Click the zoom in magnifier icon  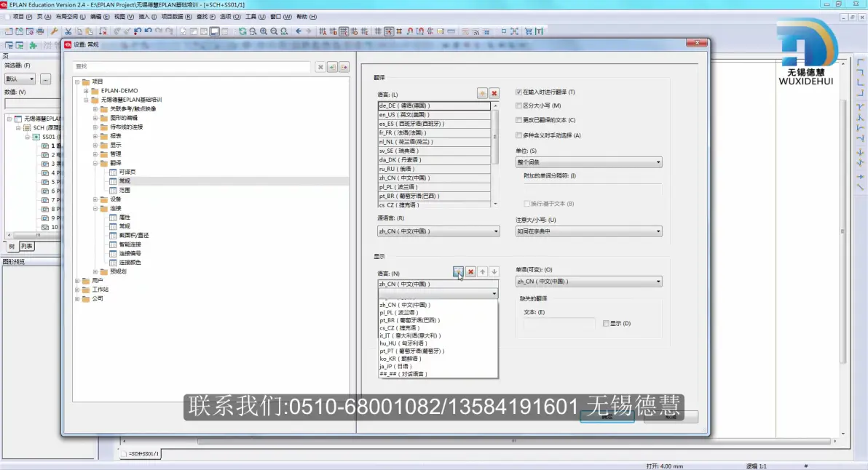[264, 31]
